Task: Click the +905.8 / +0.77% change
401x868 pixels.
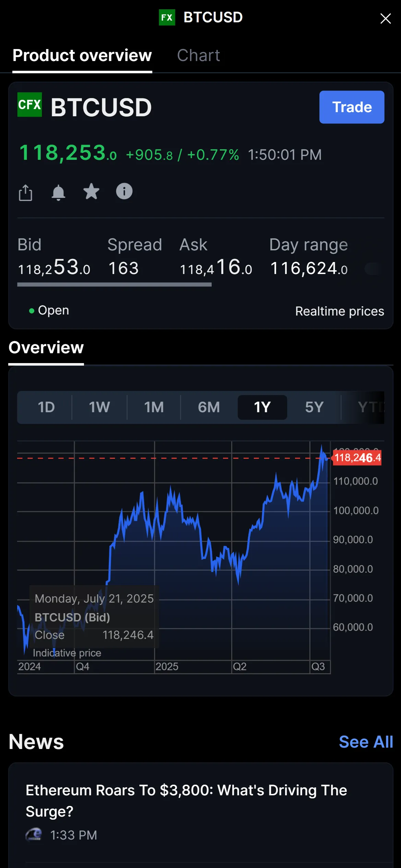Action: [x=182, y=155]
